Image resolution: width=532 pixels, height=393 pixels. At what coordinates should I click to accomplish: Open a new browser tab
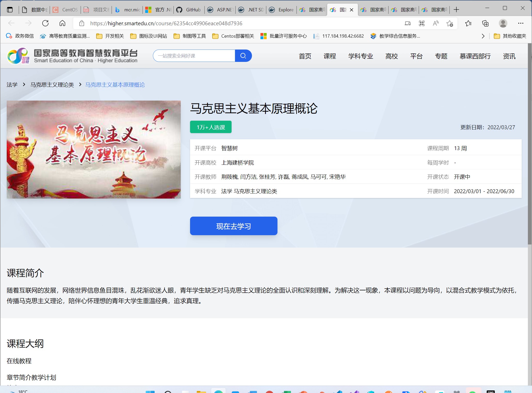point(456,10)
